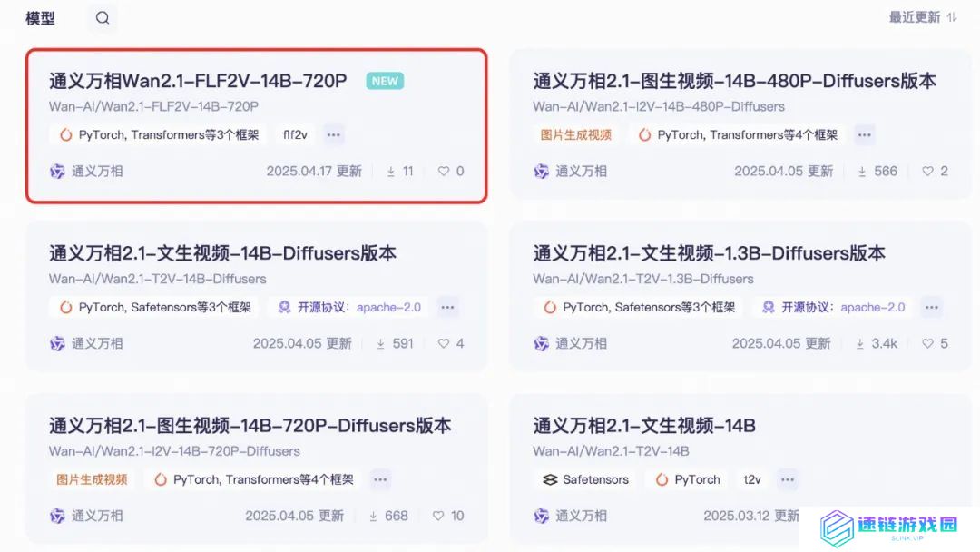The height and width of the screenshot is (552, 980).
Task: Click the owner avatar on 文生视频-14B-Diffusers card
Action: pos(57,344)
